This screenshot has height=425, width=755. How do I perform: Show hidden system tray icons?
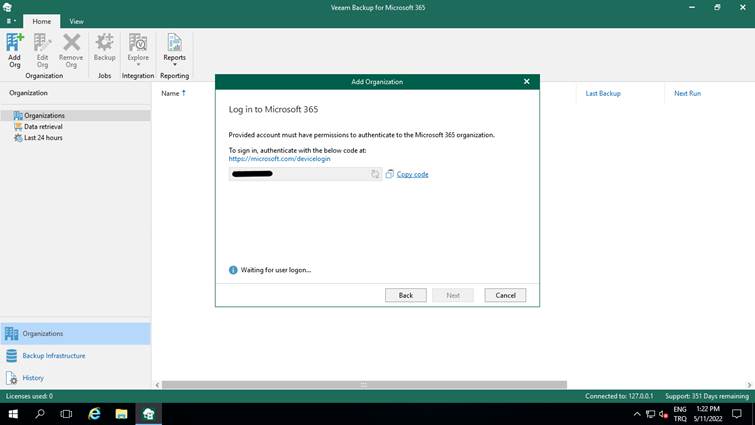coord(637,414)
